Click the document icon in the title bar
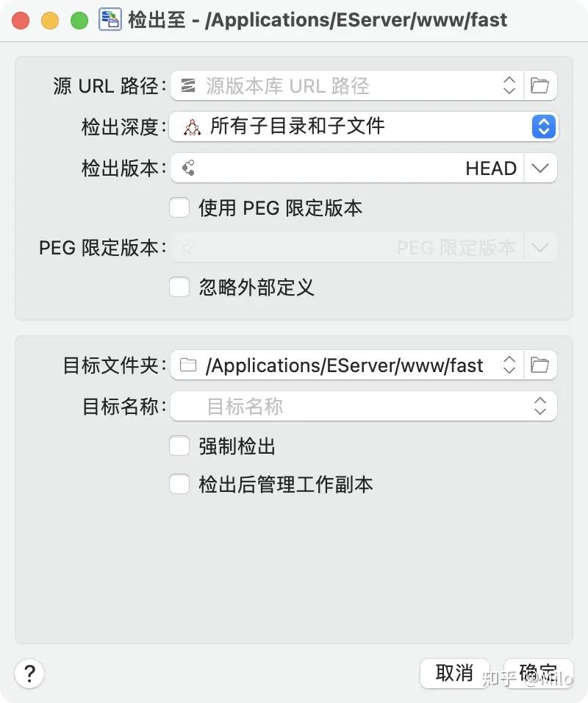Screen dimensions: 588x703 click(110, 20)
